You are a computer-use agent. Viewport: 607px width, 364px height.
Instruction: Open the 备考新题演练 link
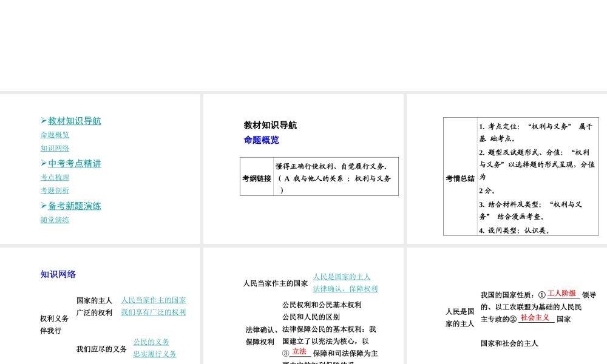(x=74, y=206)
